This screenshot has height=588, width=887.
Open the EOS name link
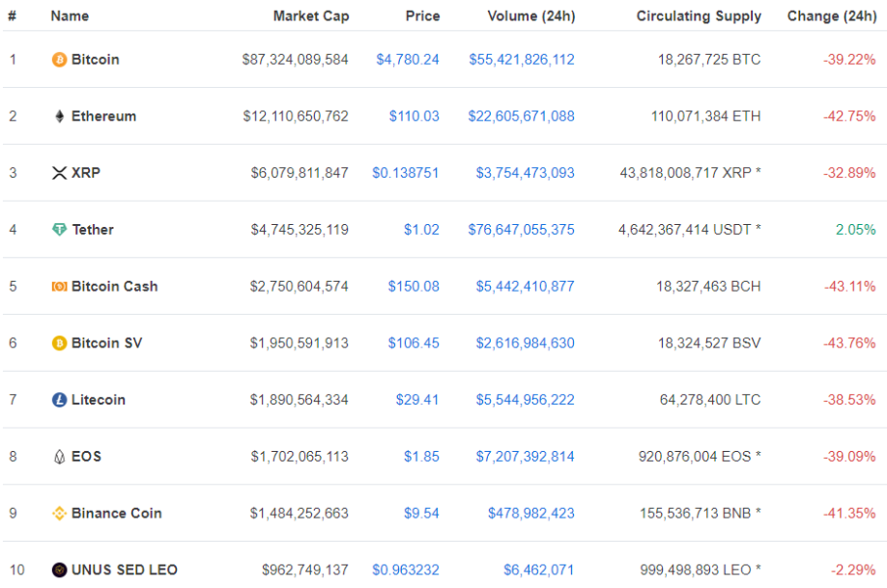point(86,456)
